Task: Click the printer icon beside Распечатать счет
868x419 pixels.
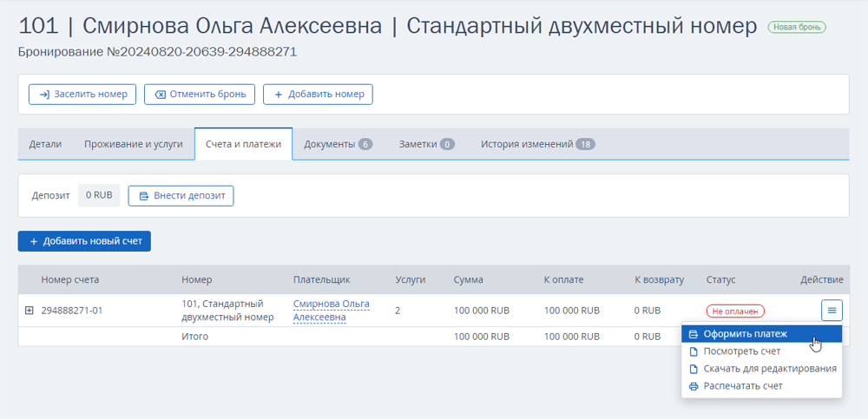Action: click(x=693, y=386)
